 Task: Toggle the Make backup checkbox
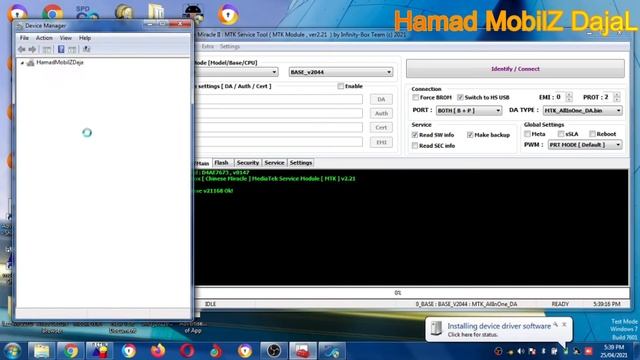470,135
